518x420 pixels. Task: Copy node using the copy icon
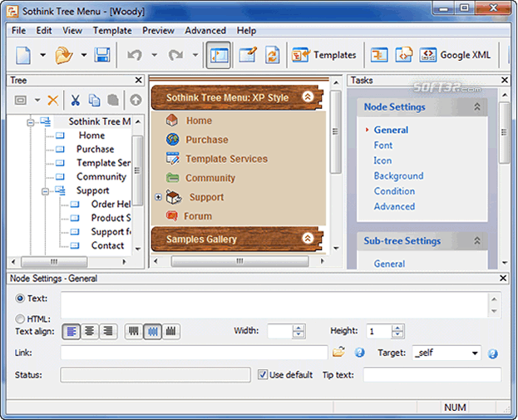(95, 100)
